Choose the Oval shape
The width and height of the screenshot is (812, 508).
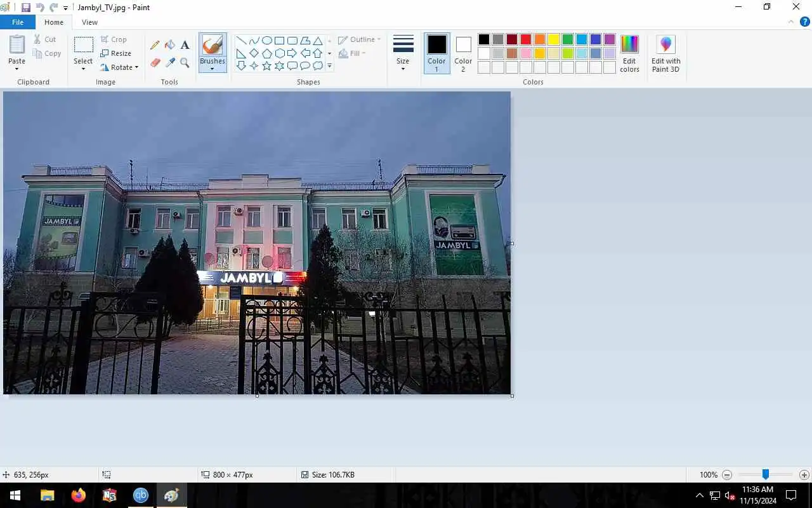point(267,41)
